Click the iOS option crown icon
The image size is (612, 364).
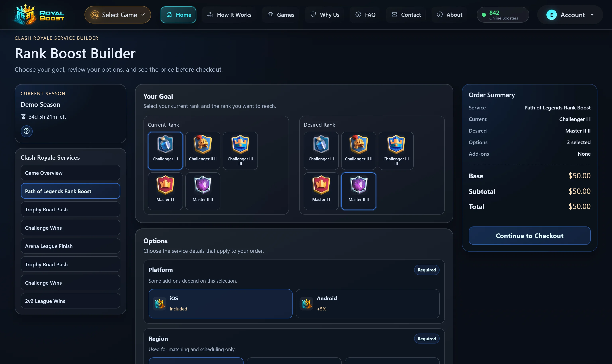159,304
